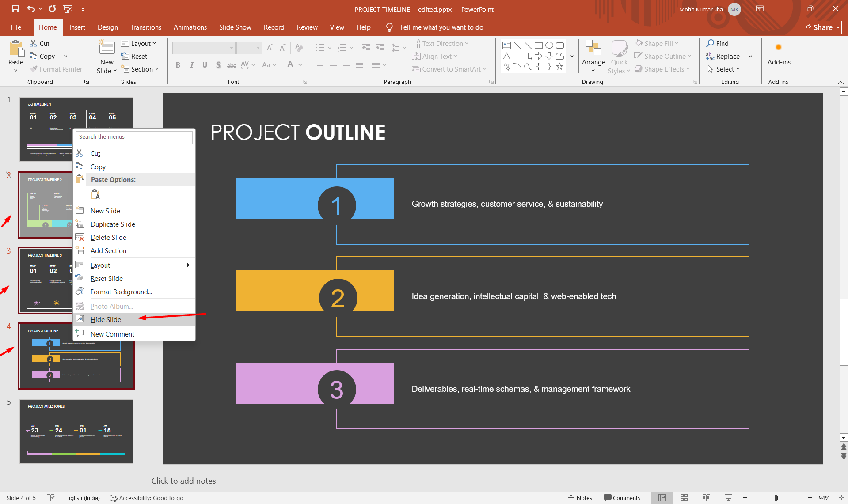Start presentation from beginning icon
This screenshot has height=504, width=848.
point(68,9)
